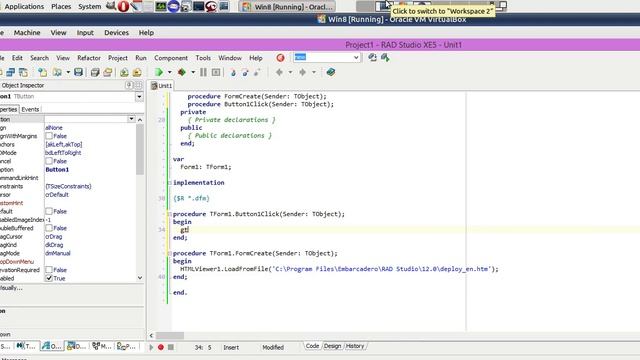Screen dimensions: 640x360
Task: Click the New Items toolbar icon
Action: click(42, 72)
